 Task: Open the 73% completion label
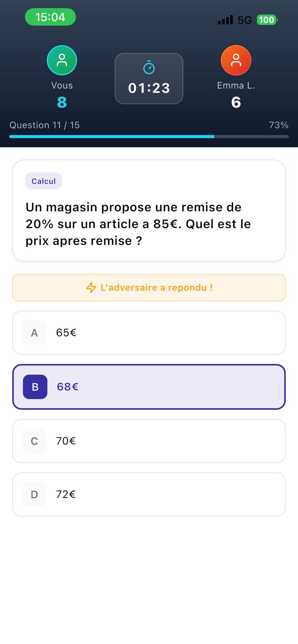[x=279, y=125]
